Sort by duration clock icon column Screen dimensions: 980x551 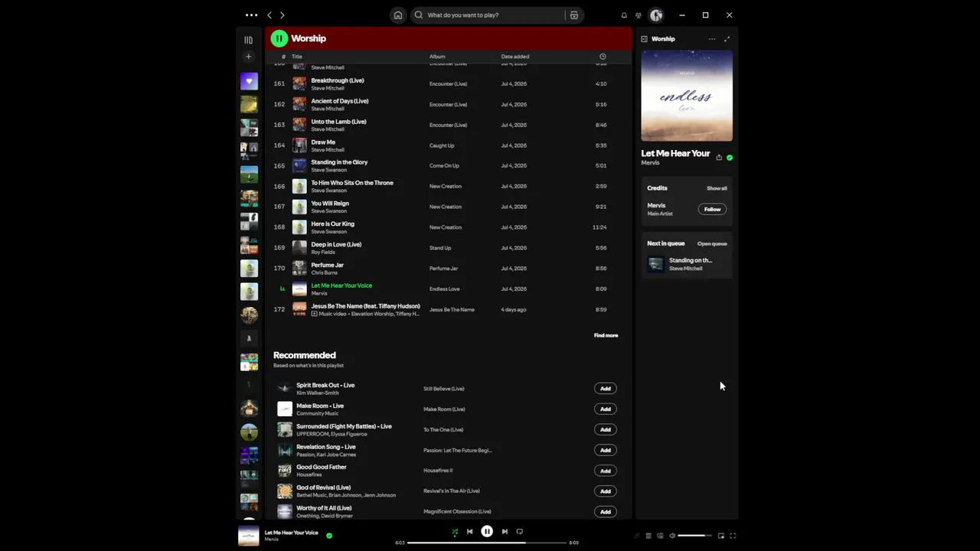[x=603, y=57]
